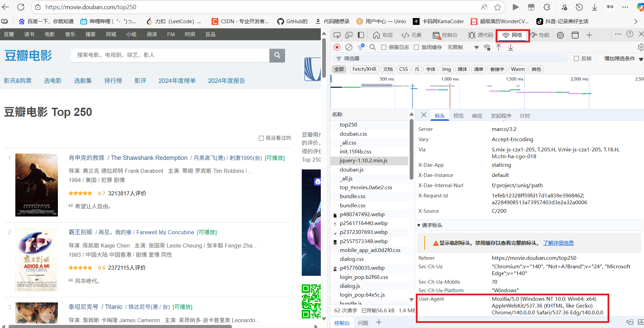Select the top250 request row
Viewport: 644px width, 328px height.
click(x=370, y=125)
